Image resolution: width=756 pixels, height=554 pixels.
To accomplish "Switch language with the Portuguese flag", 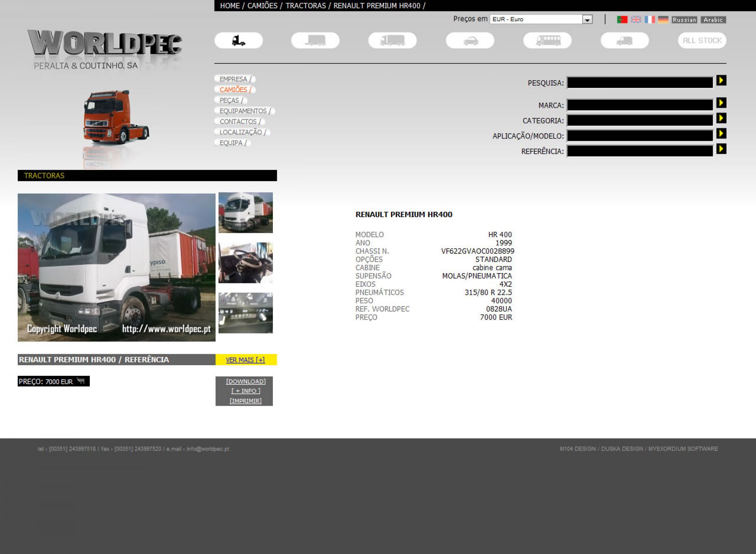I will (622, 20).
